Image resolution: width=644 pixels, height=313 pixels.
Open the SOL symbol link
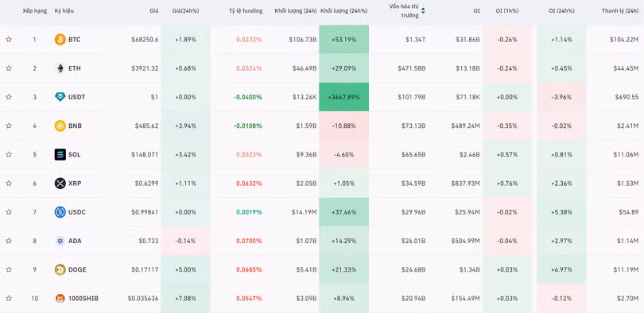75,155
